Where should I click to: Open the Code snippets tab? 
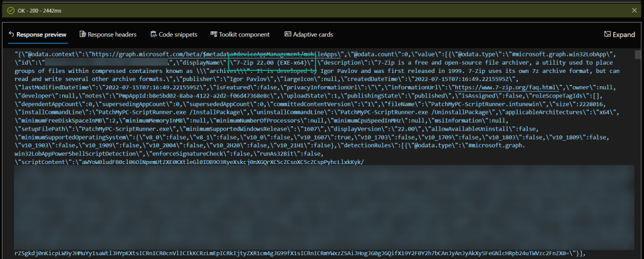click(174, 35)
